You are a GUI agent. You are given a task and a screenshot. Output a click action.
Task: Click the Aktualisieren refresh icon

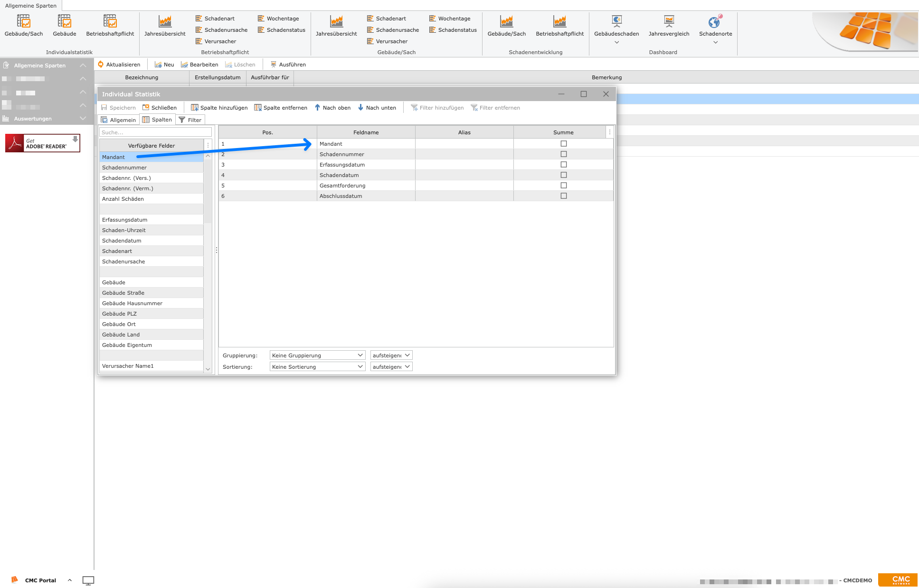(101, 65)
